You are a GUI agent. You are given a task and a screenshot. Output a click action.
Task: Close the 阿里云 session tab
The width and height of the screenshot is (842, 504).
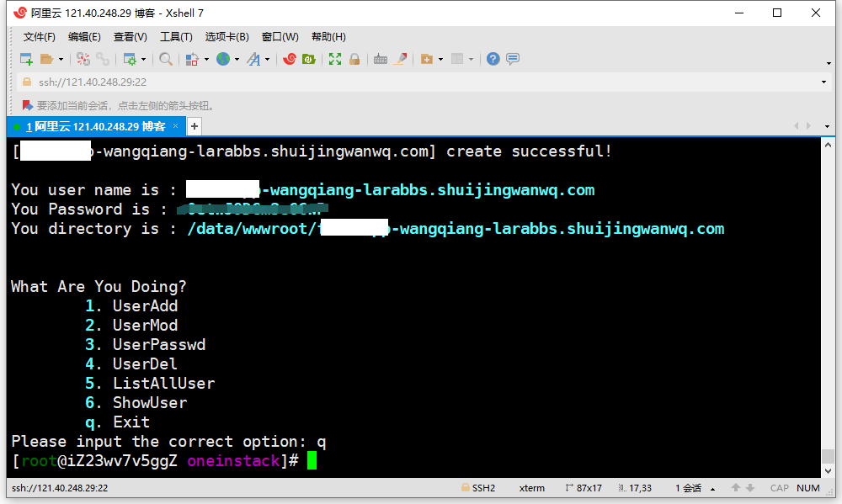click(x=175, y=126)
